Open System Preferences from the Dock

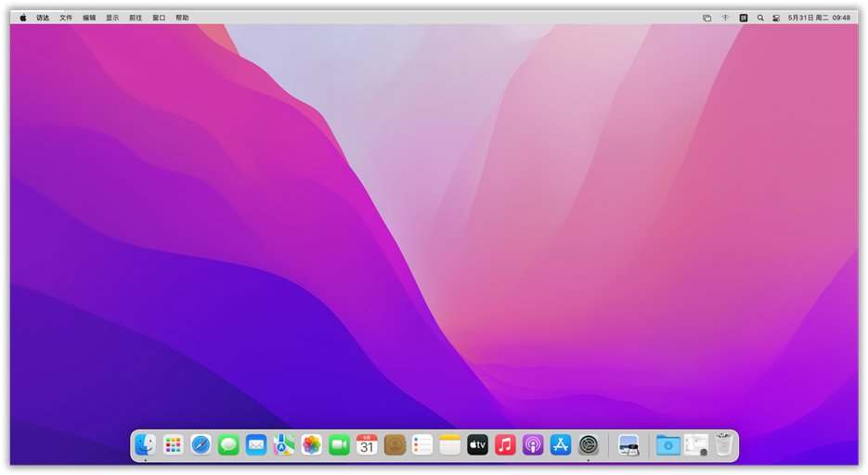pos(589,444)
